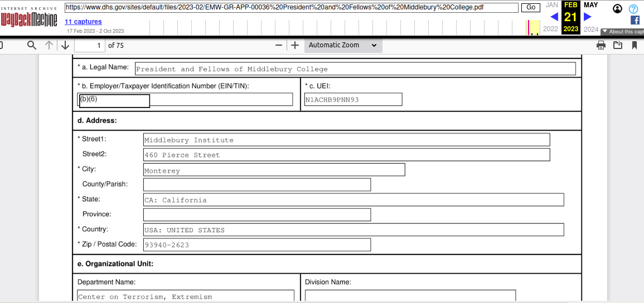Go to previous page arrow
The width and height of the screenshot is (644, 303).
point(49,45)
